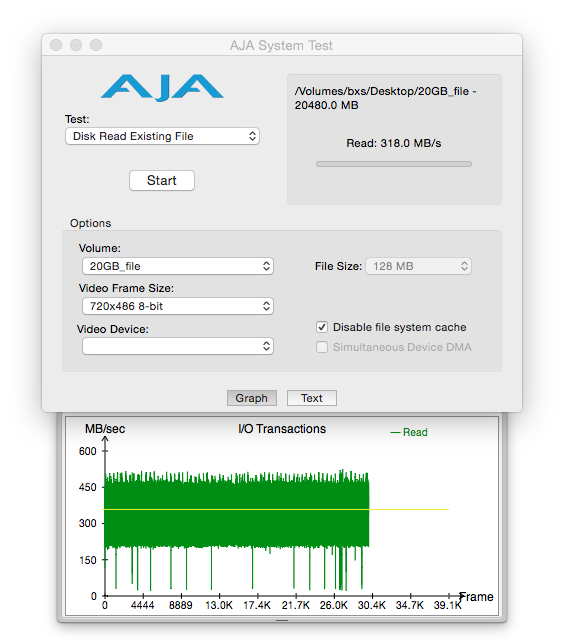564x644 pixels.
Task: Click the window minimize button
Action: tap(76, 45)
